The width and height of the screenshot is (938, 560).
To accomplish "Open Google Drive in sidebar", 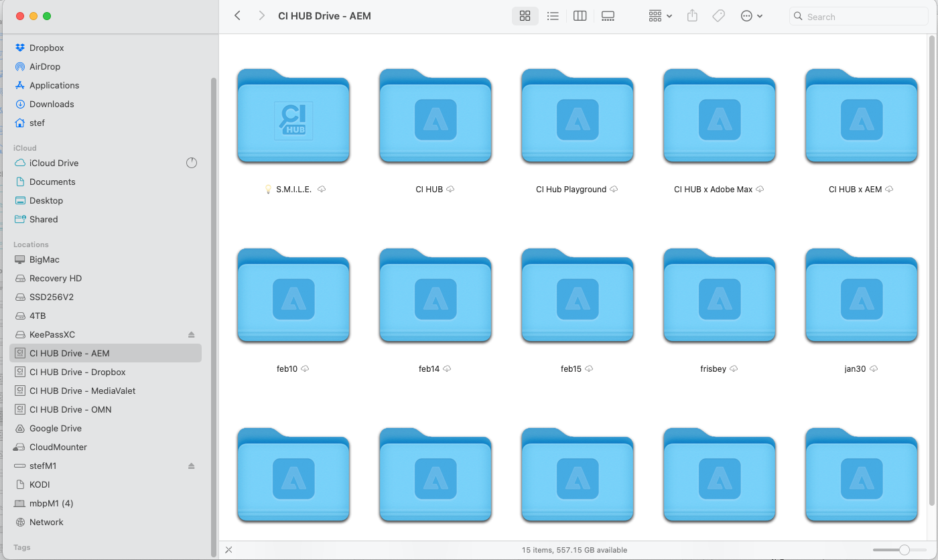I will click(55, 428).
